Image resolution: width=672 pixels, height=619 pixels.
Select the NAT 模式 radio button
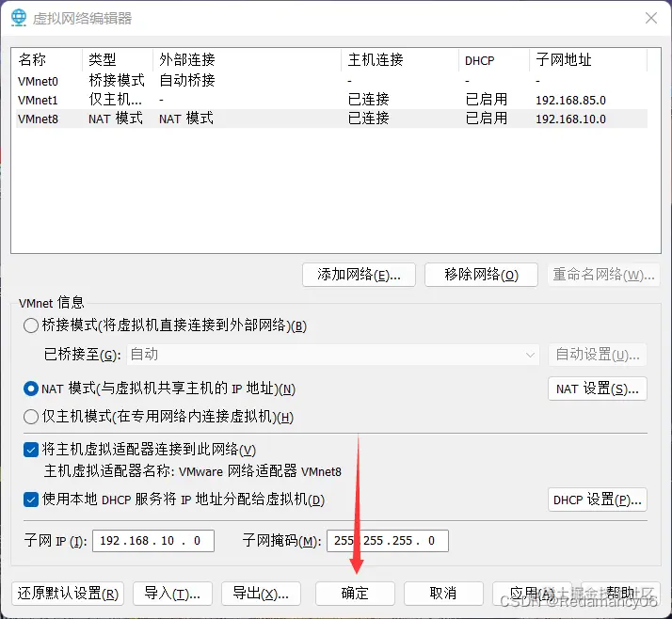31,389
